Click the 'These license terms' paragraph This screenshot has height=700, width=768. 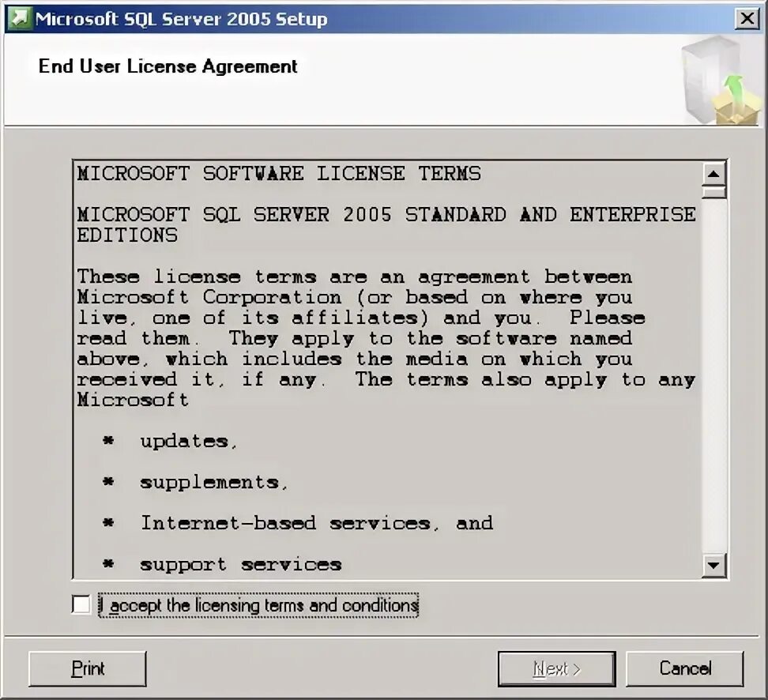coord(386,338)
